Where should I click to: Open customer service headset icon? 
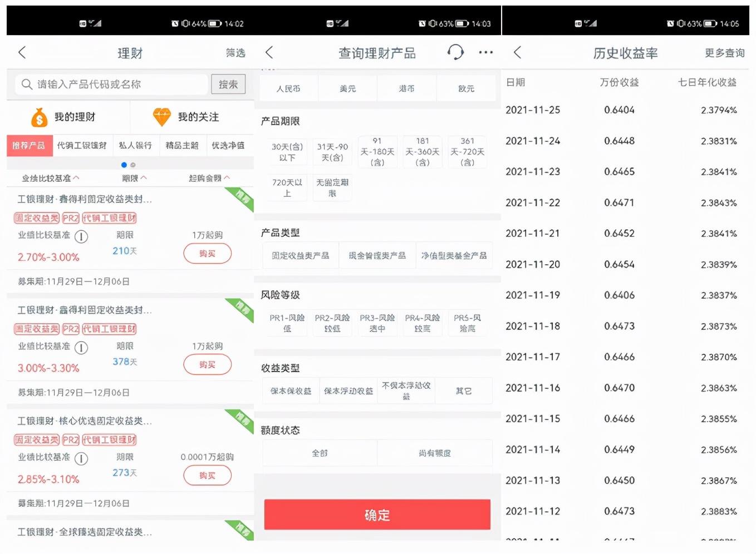[455, 52]
